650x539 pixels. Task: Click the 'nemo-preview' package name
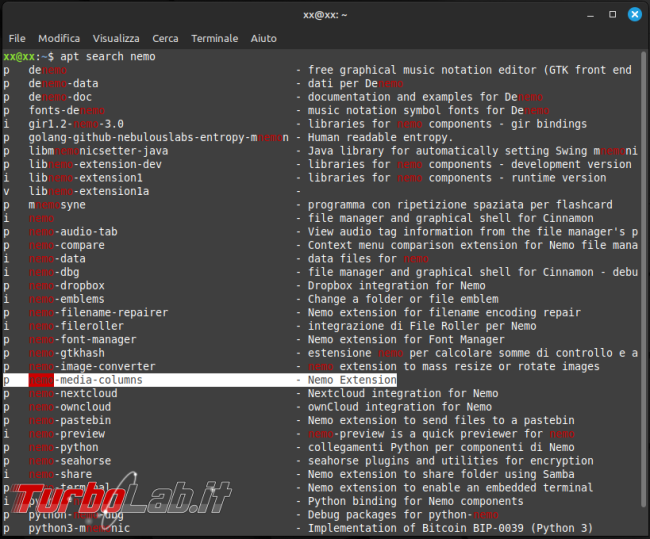click(x=66, y=434)
